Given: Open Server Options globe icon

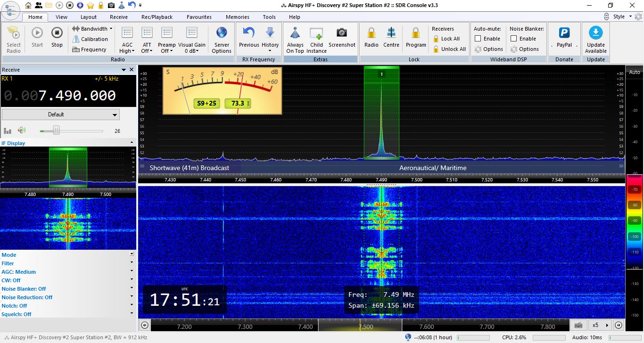Looking at the screenshot, I should (x=222, y=33).
